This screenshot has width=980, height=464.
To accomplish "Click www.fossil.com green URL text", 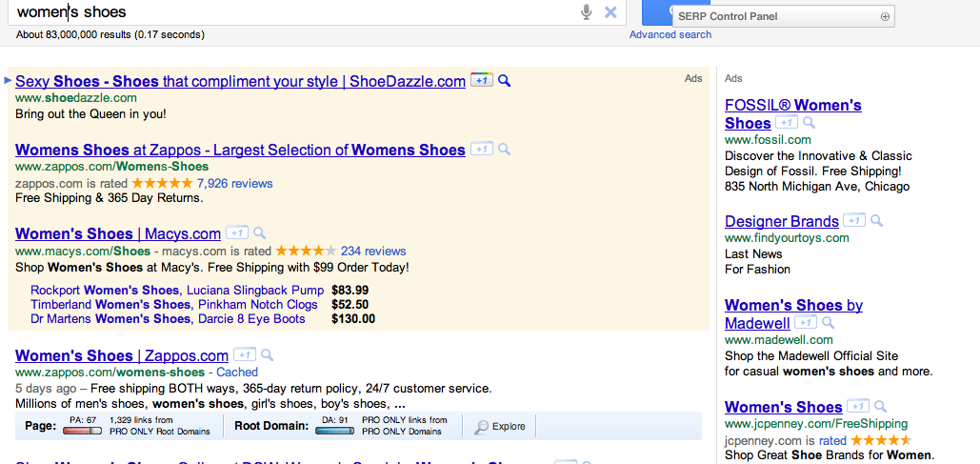I will pos(768,139).
